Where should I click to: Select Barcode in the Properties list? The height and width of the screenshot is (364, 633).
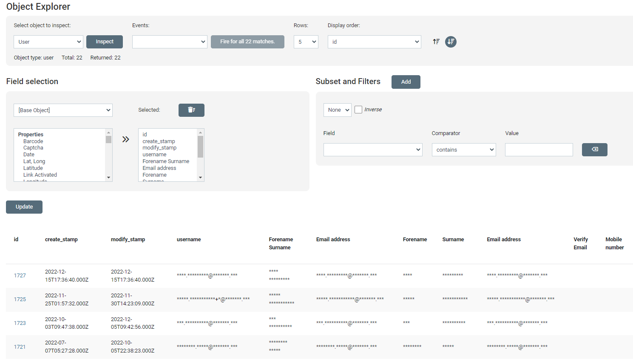(x=33, y=141)
